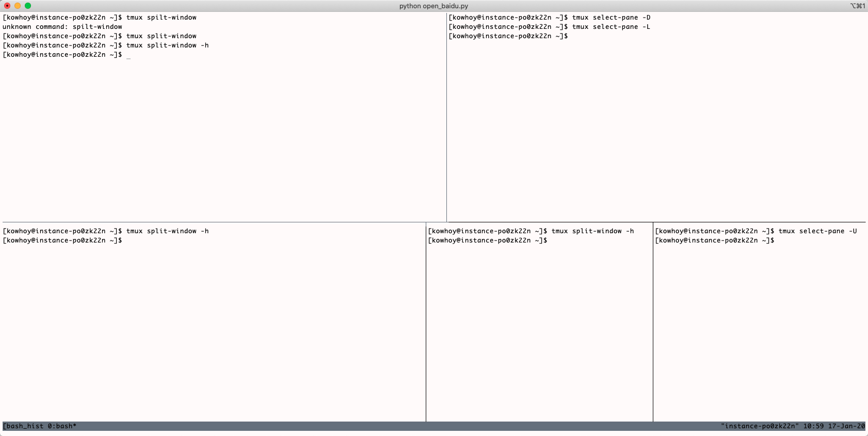Click the 'tmux select-pane -D' command line
The width and height of the screenshot is (868, 436).
(611, 18)
